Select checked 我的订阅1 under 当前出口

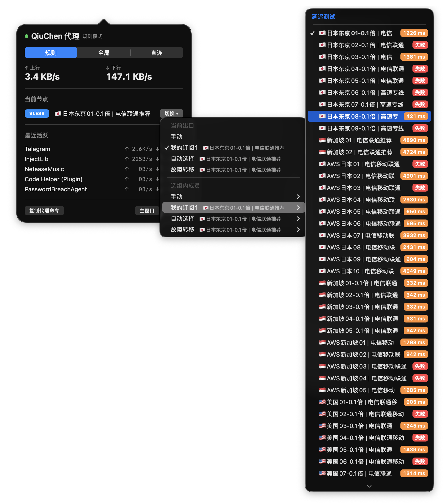pyautogui.click(x=233, y=148)
